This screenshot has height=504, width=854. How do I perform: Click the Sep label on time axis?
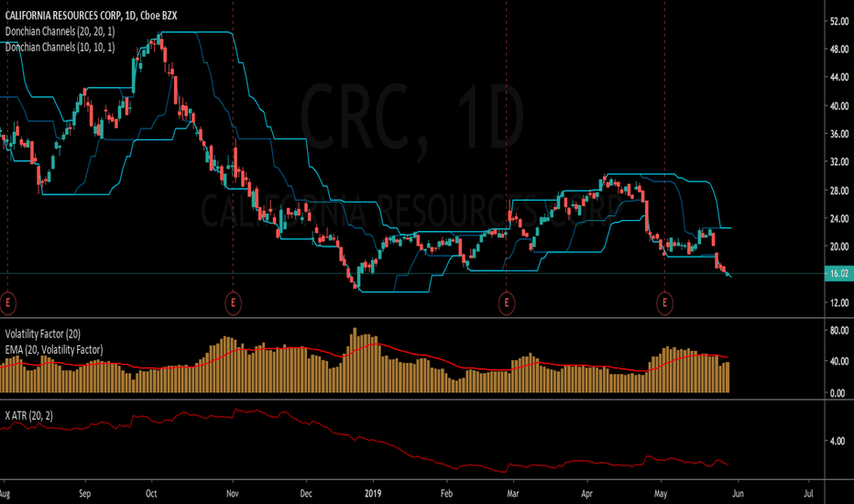[x=85, y=494]
